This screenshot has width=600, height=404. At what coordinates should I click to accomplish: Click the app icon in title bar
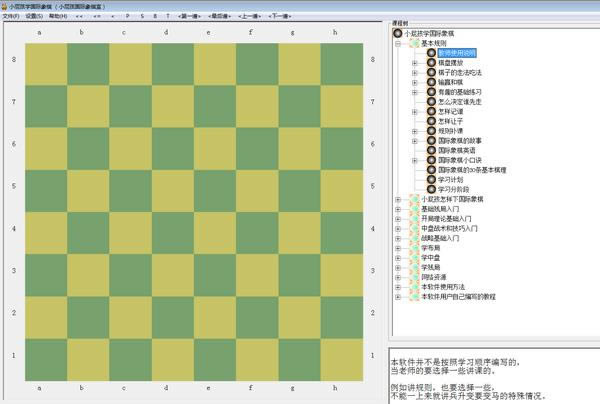pos(4,7)
